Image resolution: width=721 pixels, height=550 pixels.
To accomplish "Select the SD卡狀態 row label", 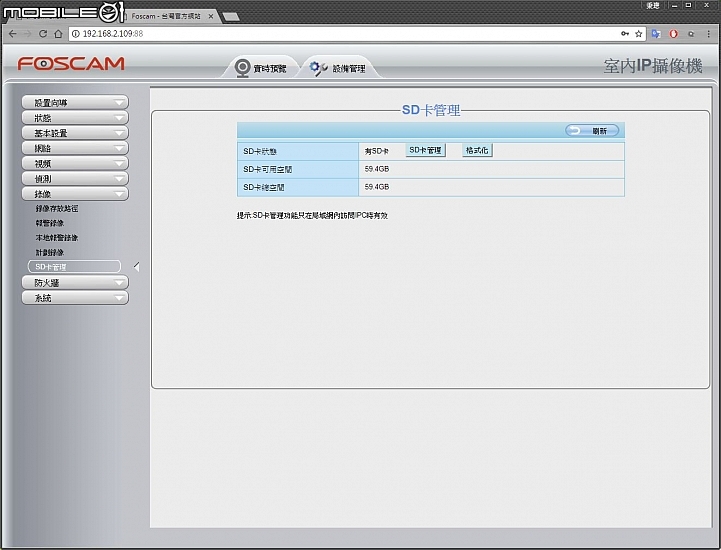I will point(260,151).
